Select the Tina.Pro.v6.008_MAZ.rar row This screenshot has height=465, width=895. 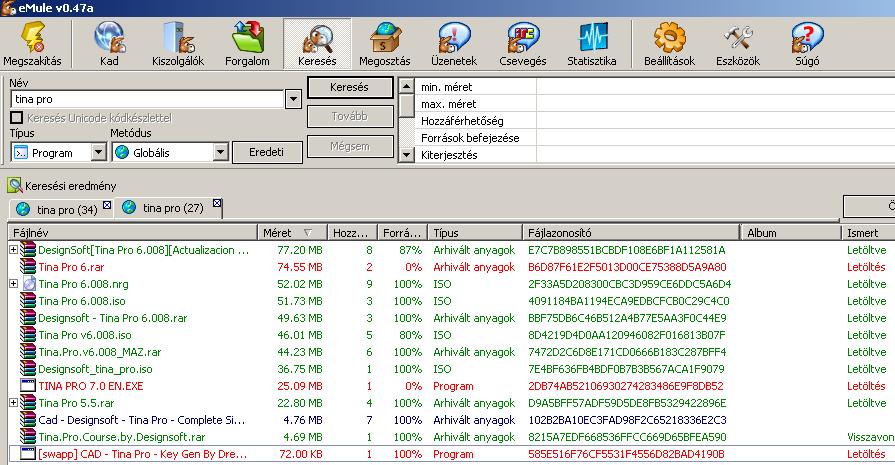pyautogui.click(x=451, y=351)
